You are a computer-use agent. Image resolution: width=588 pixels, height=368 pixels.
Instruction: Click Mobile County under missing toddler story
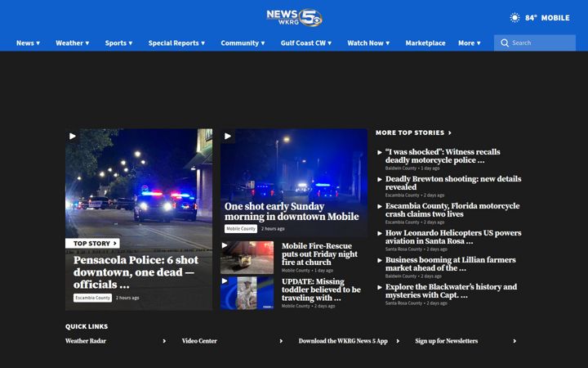(x=296, y=306)
